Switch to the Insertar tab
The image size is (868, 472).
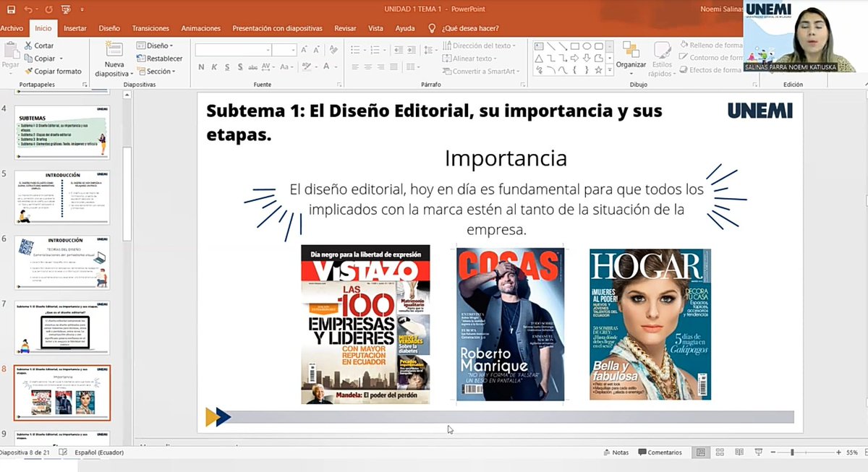pyautogui.click(x=75, y=28)
